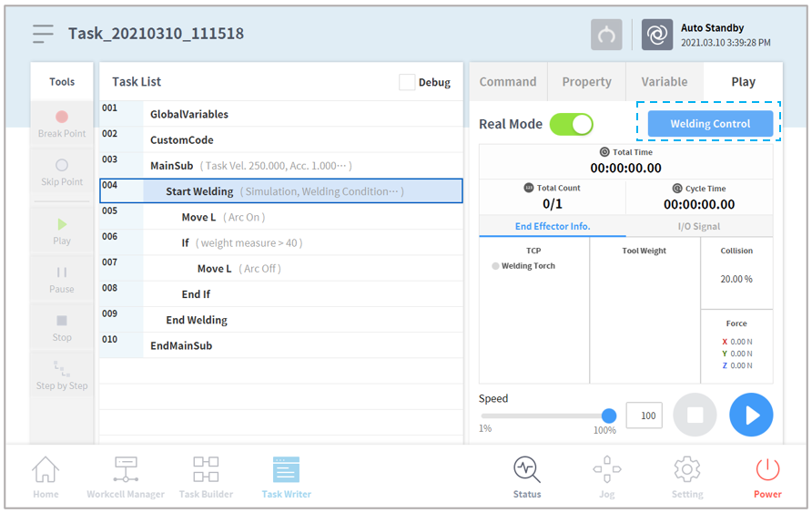Click the blue play button

[751, 416]
